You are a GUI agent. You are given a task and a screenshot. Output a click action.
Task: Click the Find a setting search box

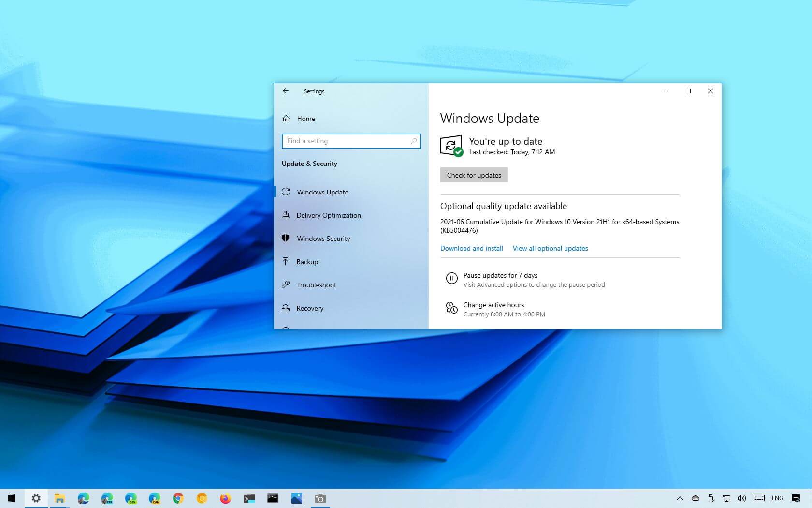tap(351, 141)
